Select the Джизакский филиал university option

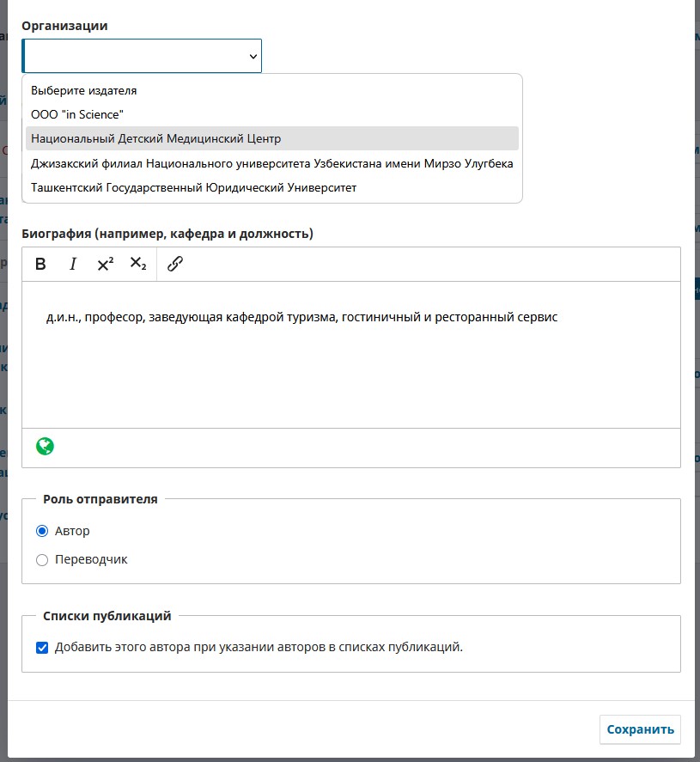271,163
